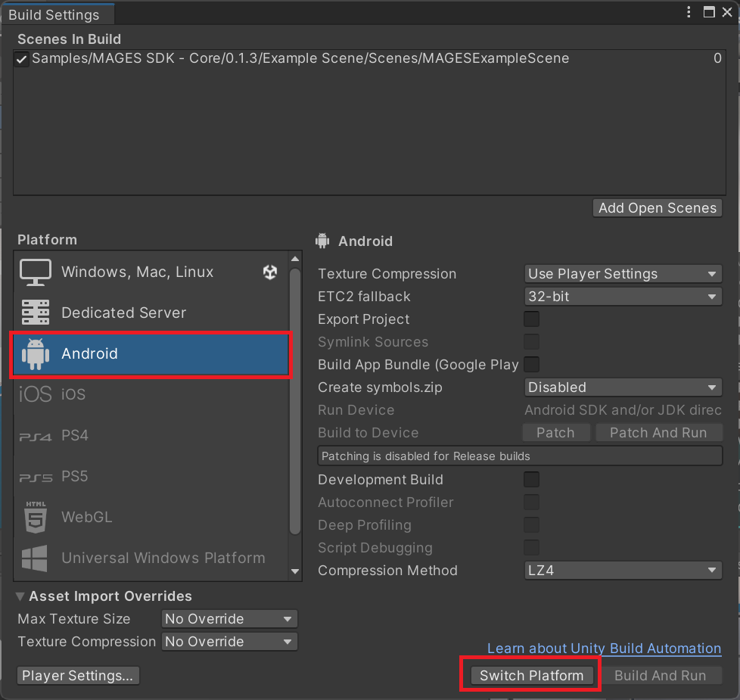Screen dimensions: 740x700
Task: Uncheck the MAGESExampleScene scene checkbox
Action: point(20,58)
